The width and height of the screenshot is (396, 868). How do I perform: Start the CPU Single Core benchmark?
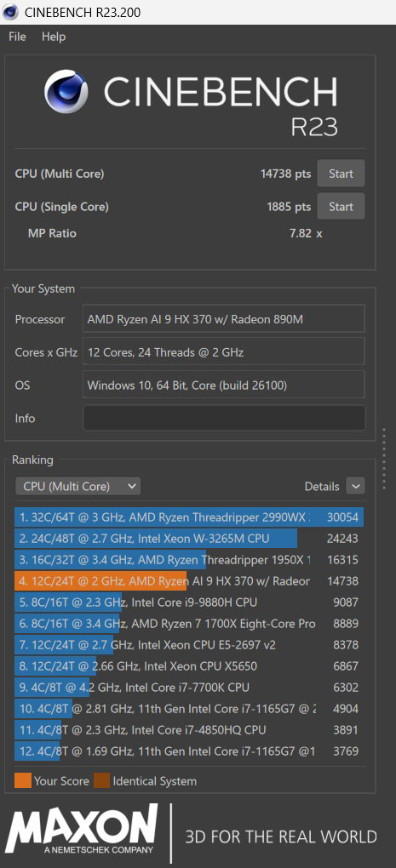(x=341, y=207)
